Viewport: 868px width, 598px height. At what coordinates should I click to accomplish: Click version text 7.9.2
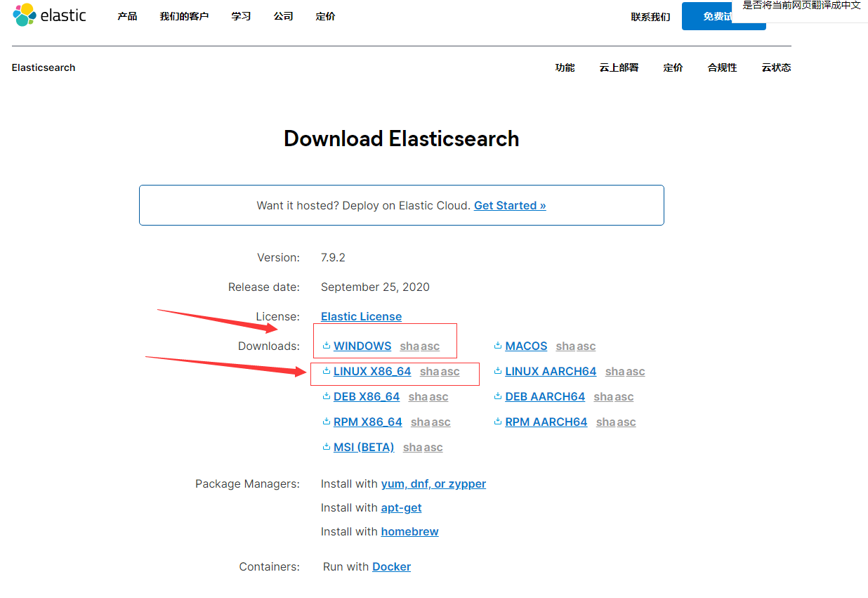(x=333, y=257)
